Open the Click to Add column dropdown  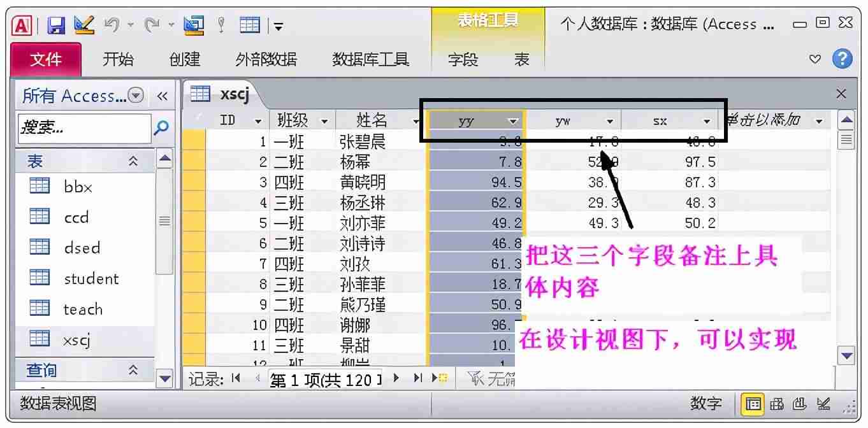coord(819,120)
